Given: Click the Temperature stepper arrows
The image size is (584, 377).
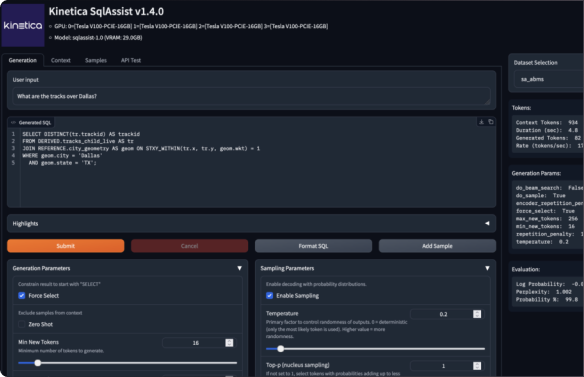Looking at the screenshot, I should (x=477, y=314).
